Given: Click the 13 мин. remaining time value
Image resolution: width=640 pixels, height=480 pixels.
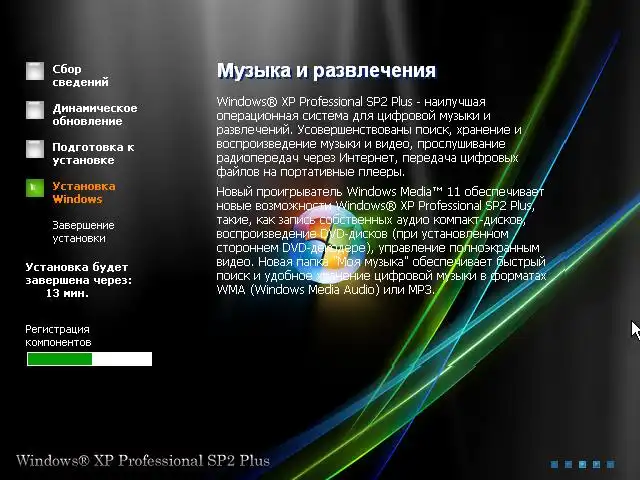Looking at the screenshot, I should tap(67, 293).
